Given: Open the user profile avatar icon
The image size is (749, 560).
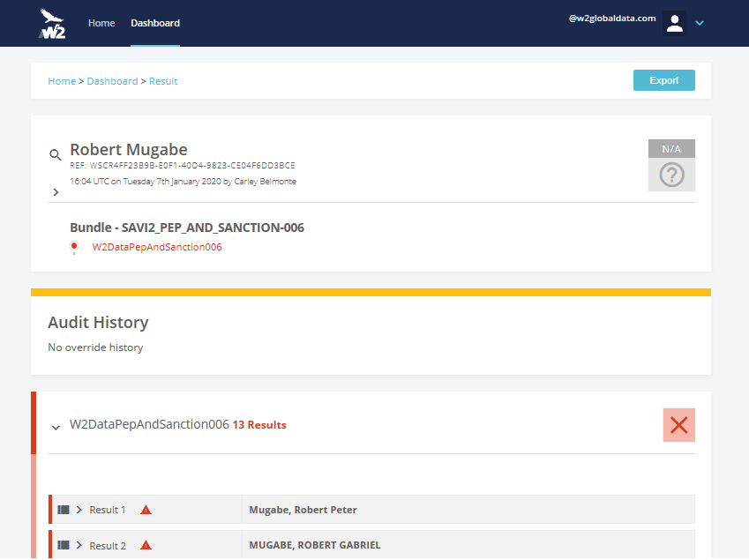Looking at the screenshot, I should click(x=675, y=23).
